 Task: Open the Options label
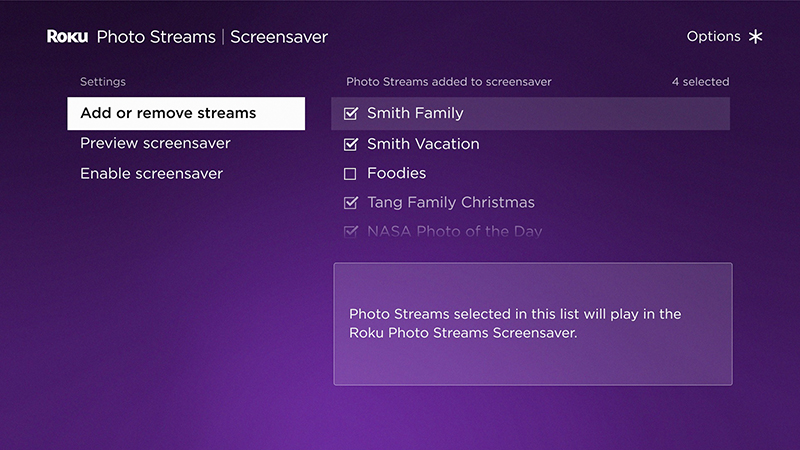pyautogui.click(x=713, y=37)
